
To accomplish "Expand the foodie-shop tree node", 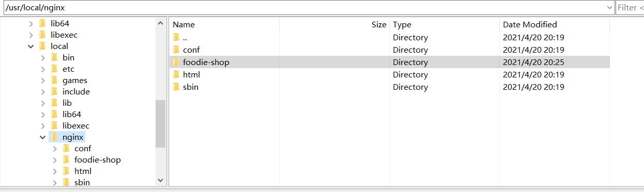I will (55, 160).
